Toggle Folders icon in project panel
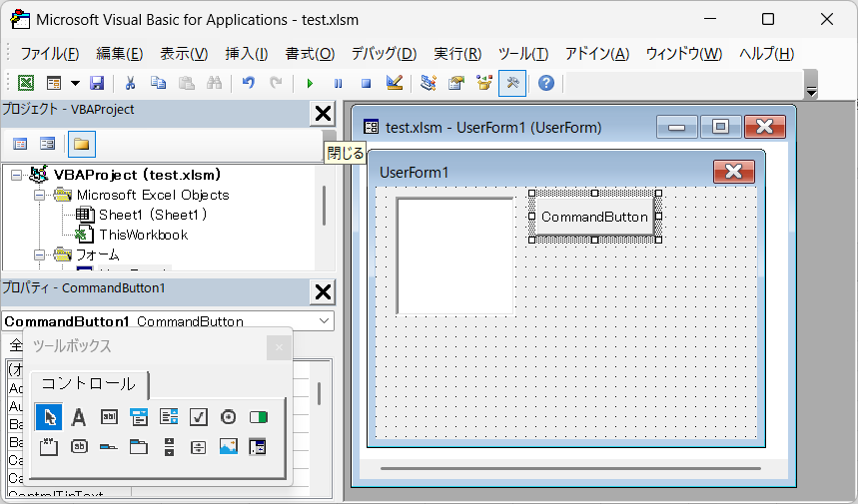Screen dimensions: 858x504 point(82,144)
